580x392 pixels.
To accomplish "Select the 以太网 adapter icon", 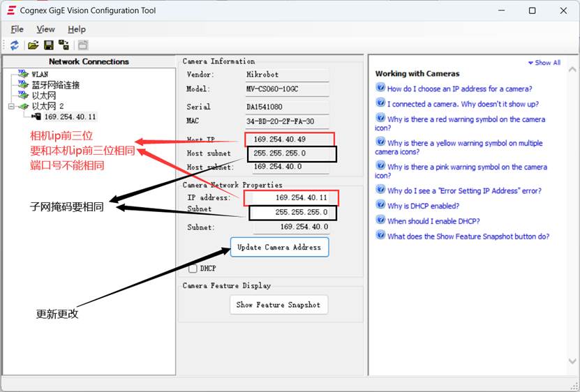I will point(23,95).
